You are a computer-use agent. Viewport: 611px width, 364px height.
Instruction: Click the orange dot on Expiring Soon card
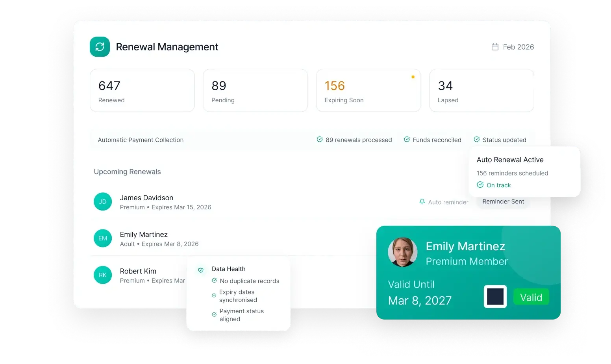click(413, 77)
